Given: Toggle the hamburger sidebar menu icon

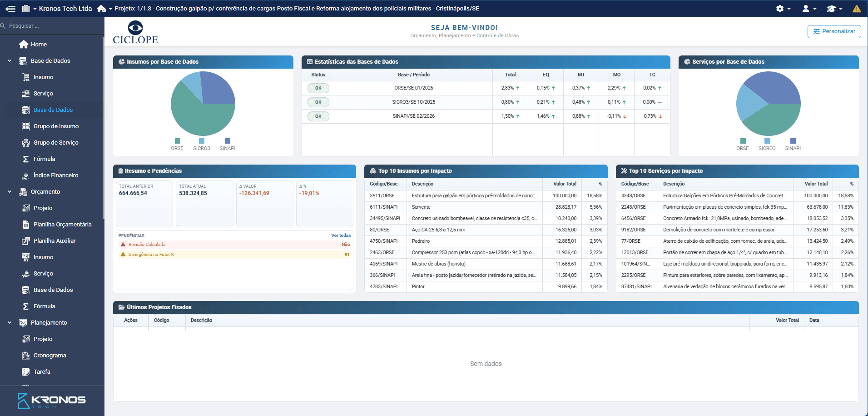Looking at the screenshot, I should point(10,9).
